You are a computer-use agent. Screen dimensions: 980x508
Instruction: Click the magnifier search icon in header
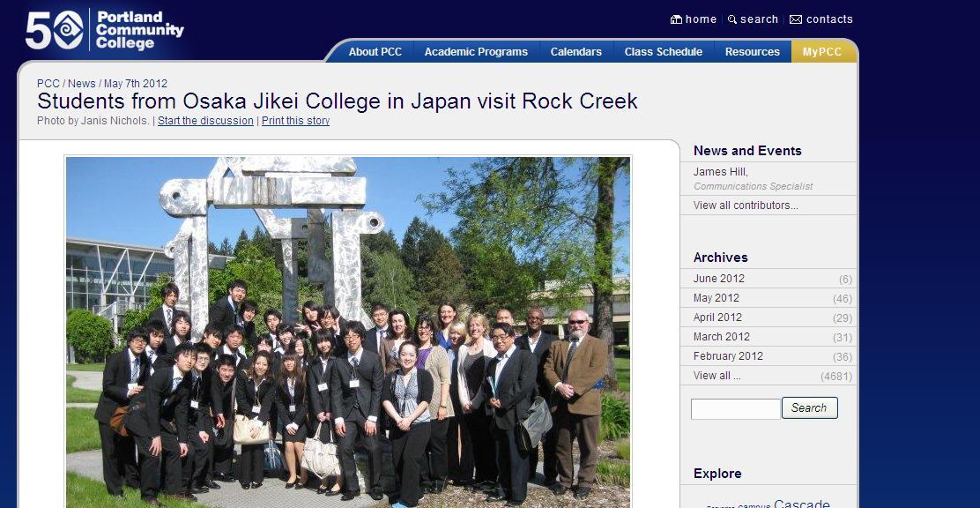coord(732,19)
